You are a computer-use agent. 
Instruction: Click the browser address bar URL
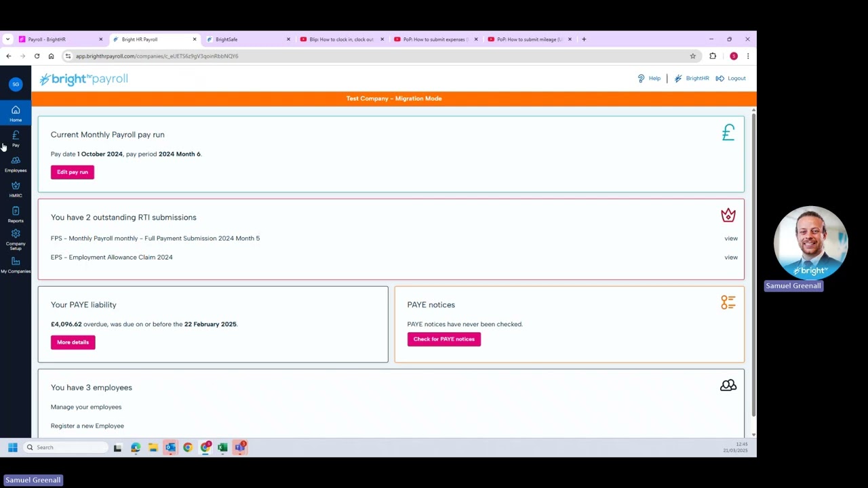[x=157, y=56]
